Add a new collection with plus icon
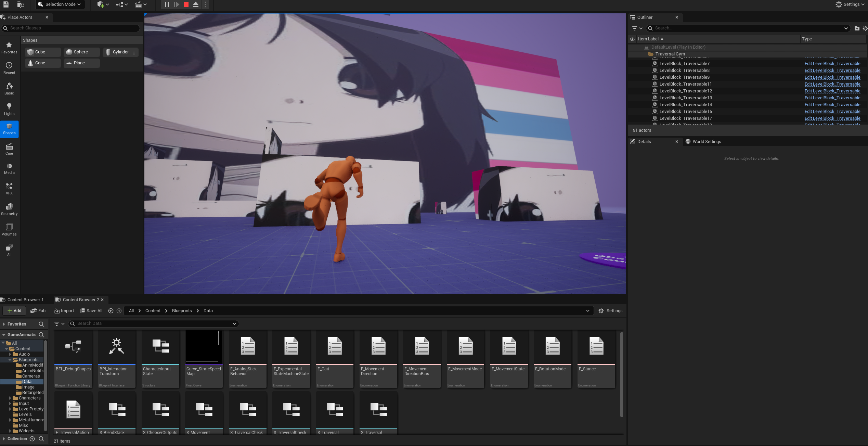Image resolution: width=868 pixels, height=446 pixels. (x=32, y=439)
